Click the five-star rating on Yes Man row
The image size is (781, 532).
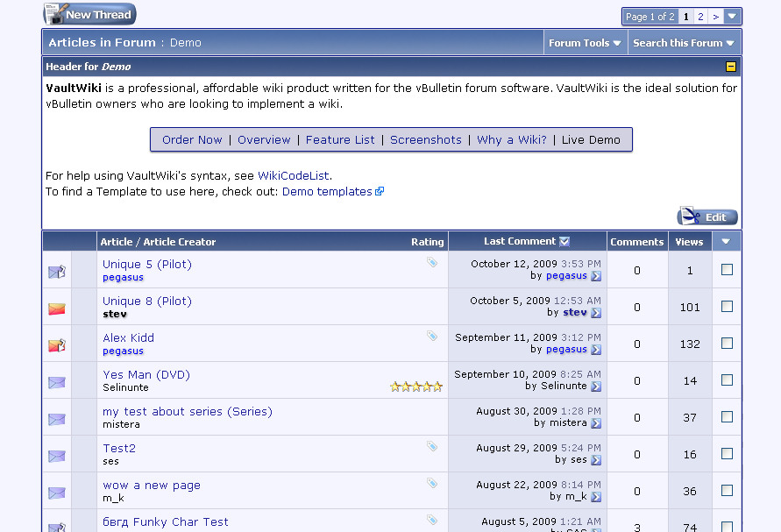[416, 387]
